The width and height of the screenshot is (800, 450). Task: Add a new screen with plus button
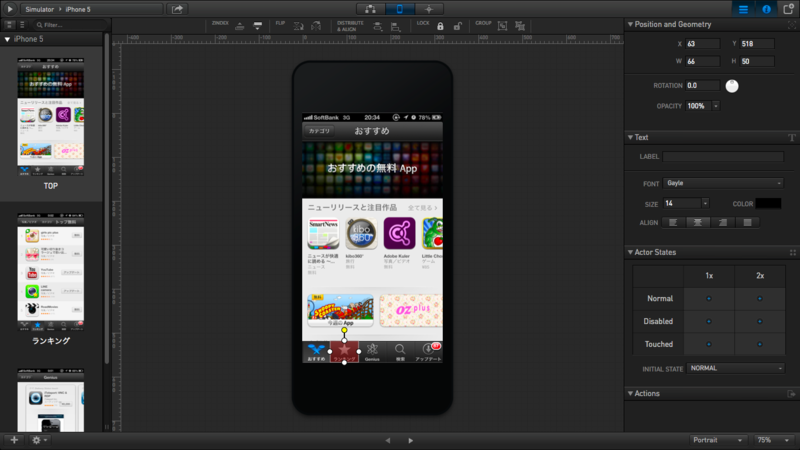14,440
